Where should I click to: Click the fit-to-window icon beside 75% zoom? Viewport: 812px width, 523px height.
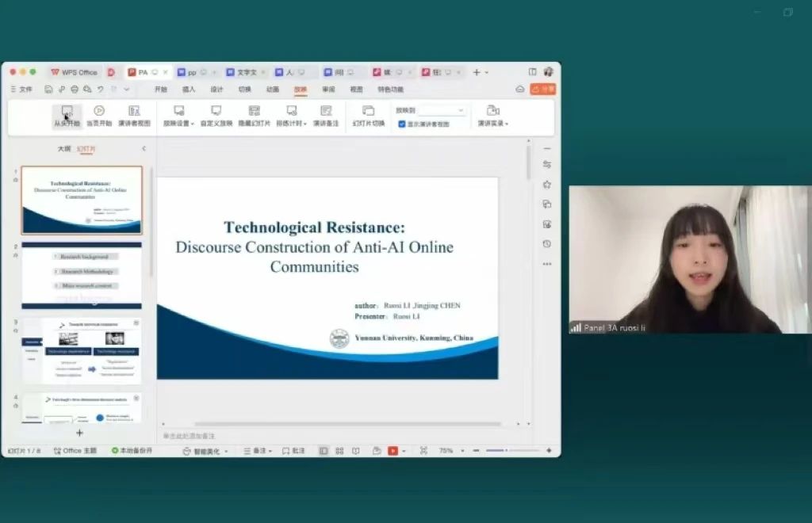pos(423,451)
